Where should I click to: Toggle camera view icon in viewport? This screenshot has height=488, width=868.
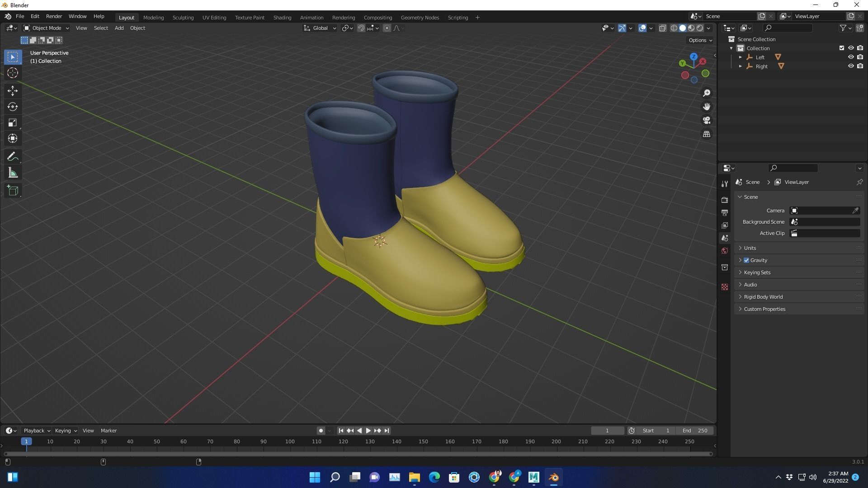pyautogui.click(x=707, y=120)
